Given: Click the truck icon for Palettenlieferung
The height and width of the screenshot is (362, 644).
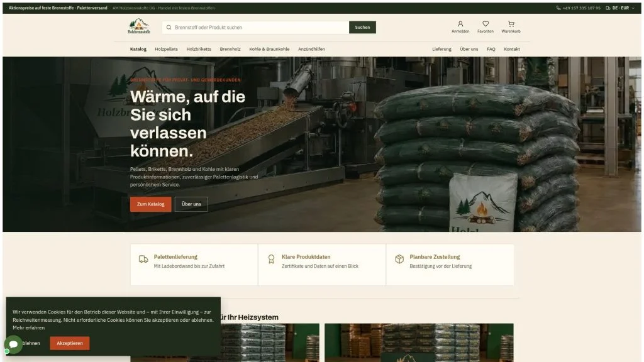Looking at the screenshot, I should click(143, 259).
